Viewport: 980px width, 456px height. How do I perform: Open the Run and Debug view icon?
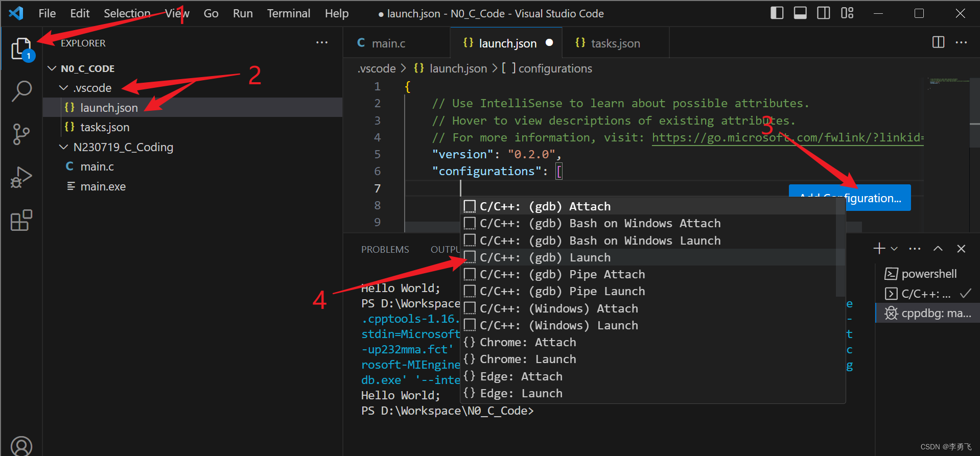[x=21, y=177]
